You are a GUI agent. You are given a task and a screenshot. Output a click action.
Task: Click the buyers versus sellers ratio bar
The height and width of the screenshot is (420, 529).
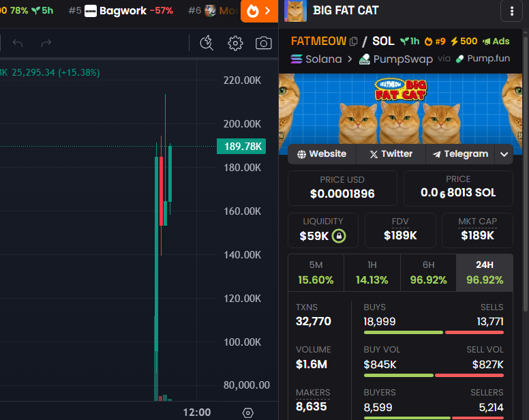pyautogui.click(x=434, y=419)
